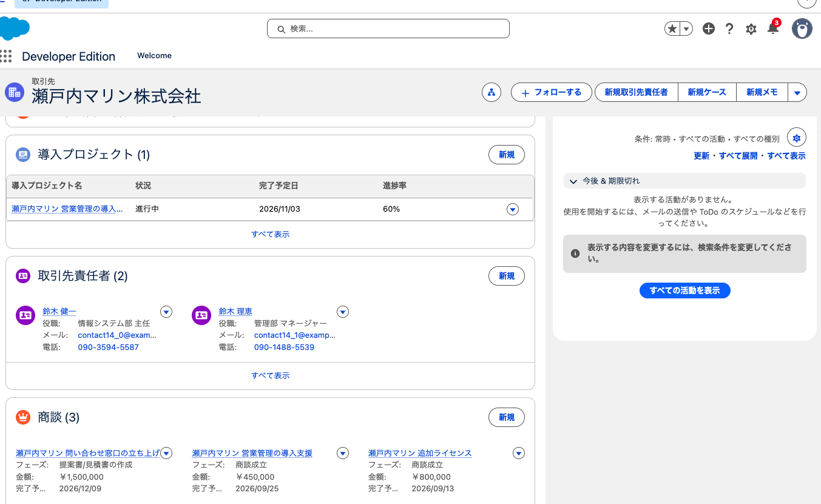Viewport: 821px width, 504px height.
Task: Open 瀬戸内マリン 問い合わせ窓口の立ち上げ opportunity
Action: click(88, 453)
